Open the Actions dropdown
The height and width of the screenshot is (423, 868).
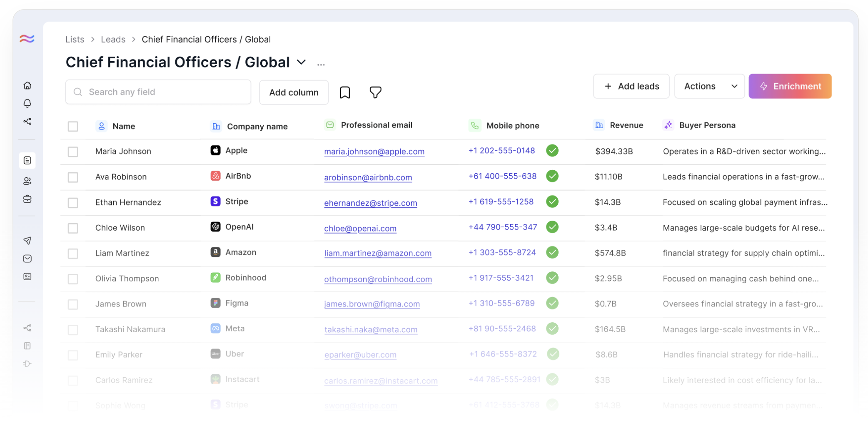click(709, 86)
